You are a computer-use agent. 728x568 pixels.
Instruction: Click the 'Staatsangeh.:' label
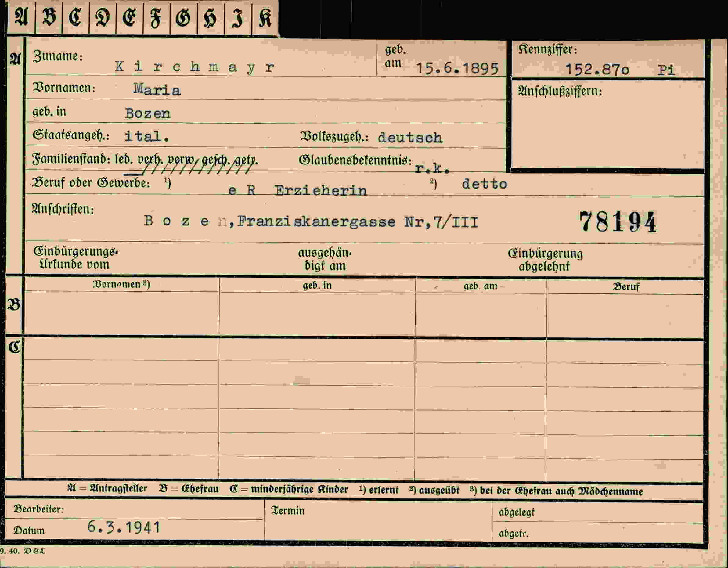click(71, 135)
